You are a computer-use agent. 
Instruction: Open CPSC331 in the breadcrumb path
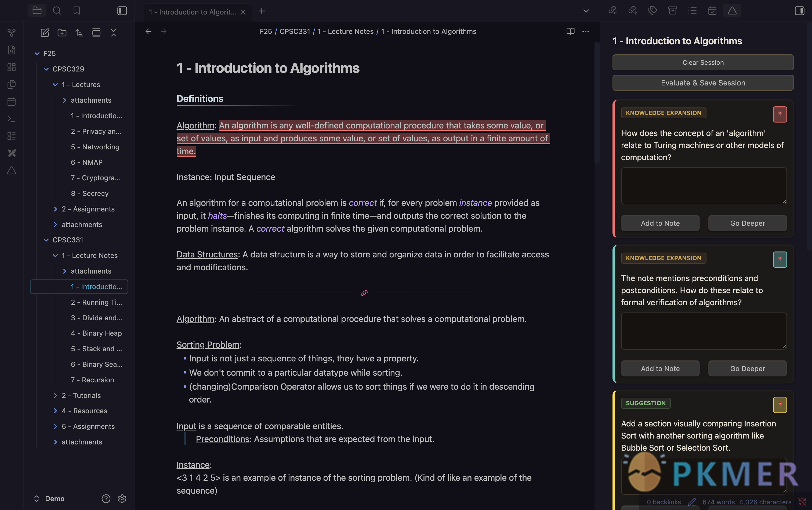[295, 31]
